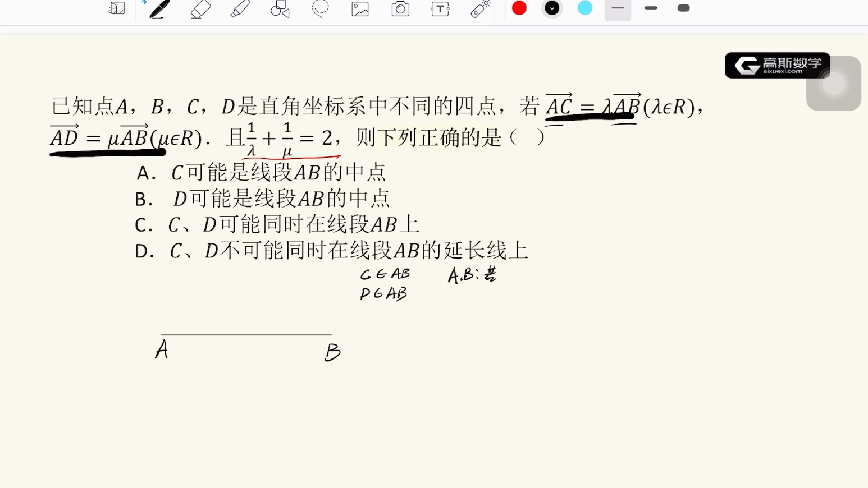
Task: Select the Lasso selection tool
Action: pyautogui.click(x=320, y=9)
